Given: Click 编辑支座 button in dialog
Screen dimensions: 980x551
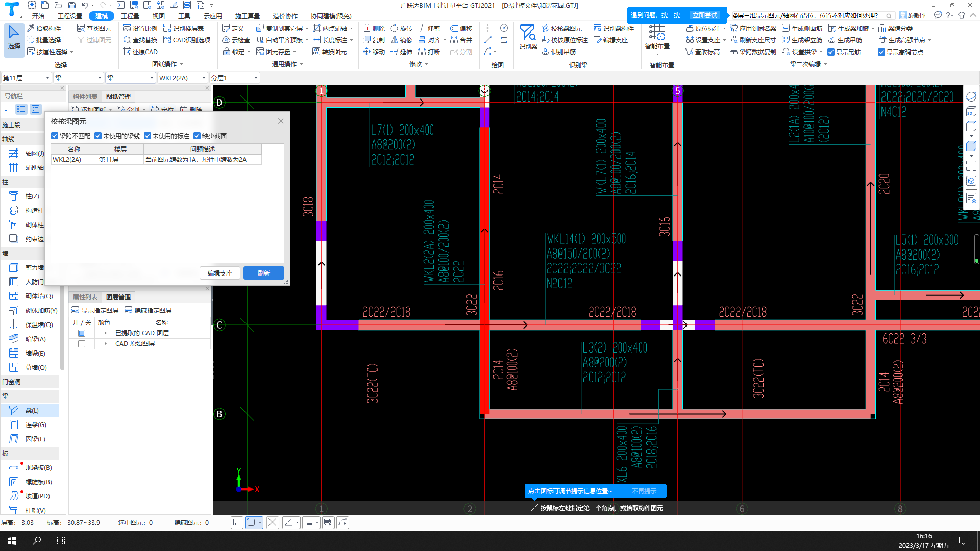Looking at the screenshot, I should tap(220, 273).
